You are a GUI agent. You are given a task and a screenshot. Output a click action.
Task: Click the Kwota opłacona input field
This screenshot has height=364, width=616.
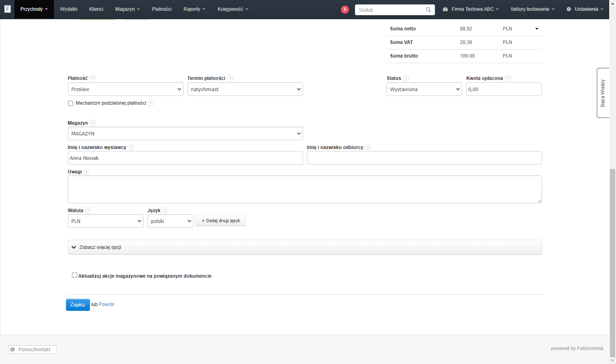click(x=504, y=89)
